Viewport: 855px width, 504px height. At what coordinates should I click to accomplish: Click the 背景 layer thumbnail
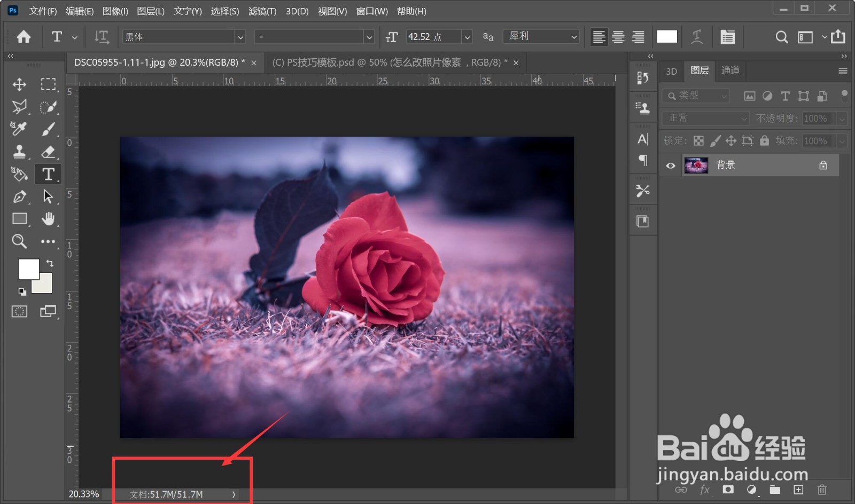[696, 166]
